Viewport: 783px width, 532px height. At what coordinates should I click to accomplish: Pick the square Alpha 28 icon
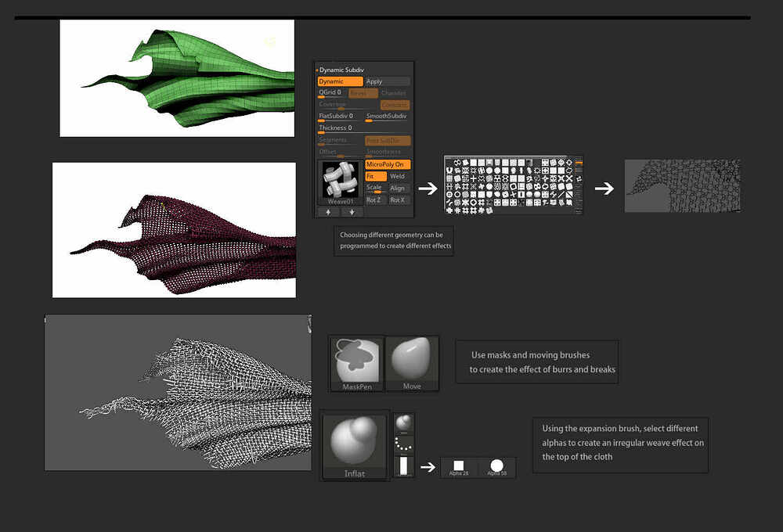point(458,468)
